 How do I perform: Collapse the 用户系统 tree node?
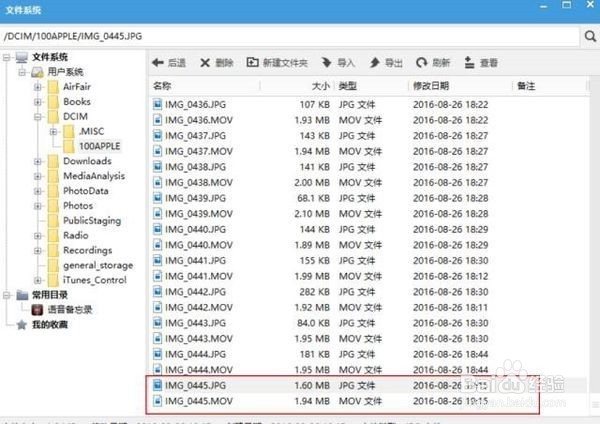[x=22, y=72]
